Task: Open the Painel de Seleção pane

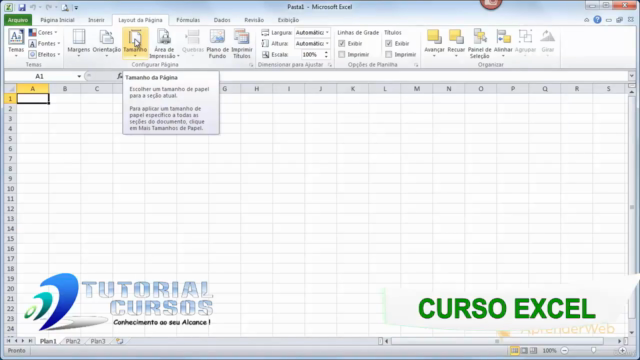Action: (x=480, y=43)
